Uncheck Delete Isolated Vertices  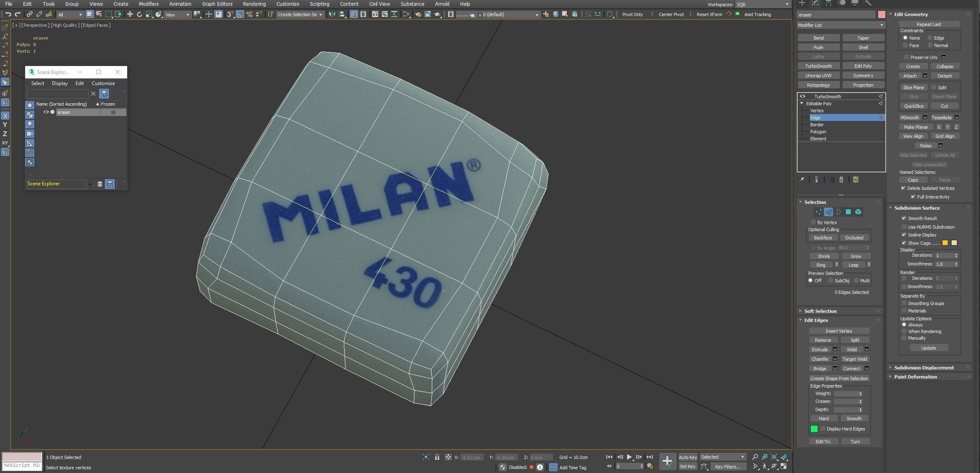click(x=903, y=188)
